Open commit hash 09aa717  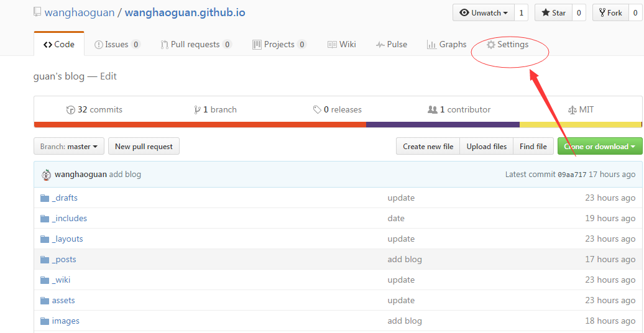(572, 175)
